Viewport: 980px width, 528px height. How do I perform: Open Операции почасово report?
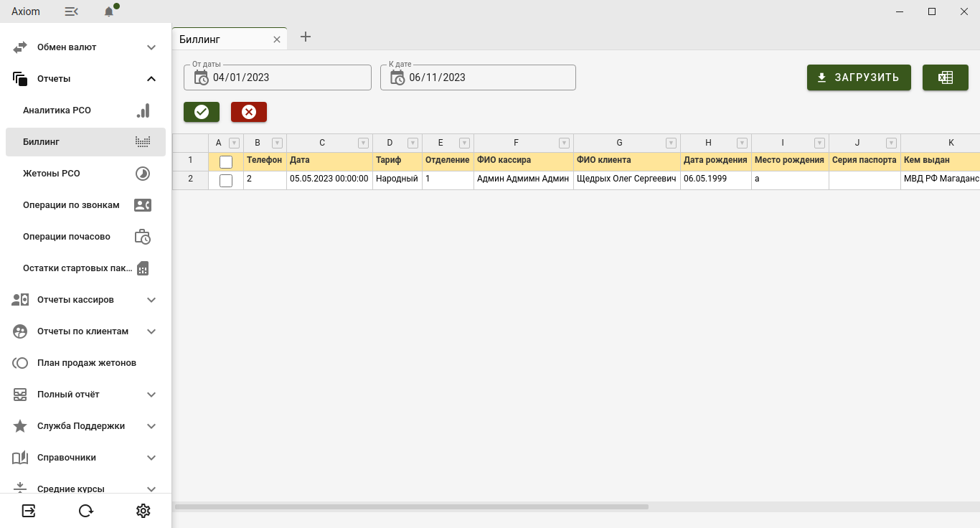(85, 237)
